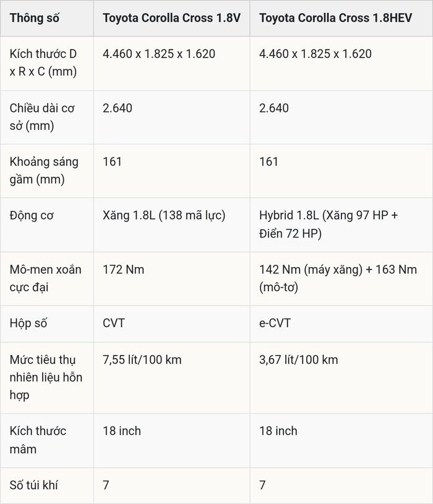Image resolution: width=433 pixels, height=504 pixels.
Task: Click the "3,67 lít/100 km" value
Action: 299,360
